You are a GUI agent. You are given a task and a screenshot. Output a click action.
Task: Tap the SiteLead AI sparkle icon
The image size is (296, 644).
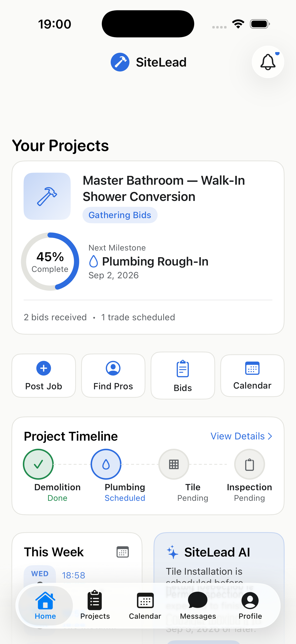pos(172,552)
